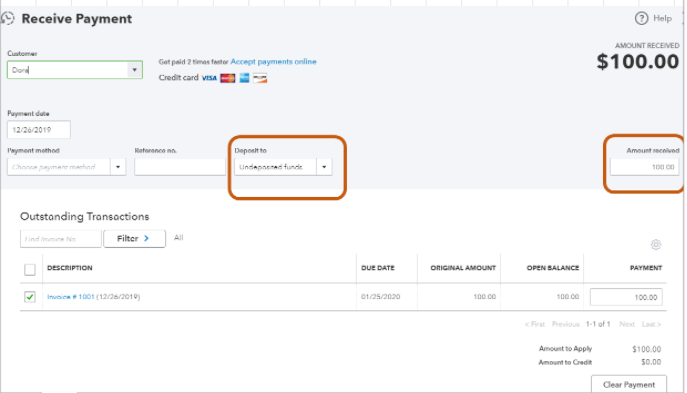The width and height of the screenshot is (687, 393).
Task: Uncheck the Invoice # 1001 checkbox
Action: pos(30,297)
